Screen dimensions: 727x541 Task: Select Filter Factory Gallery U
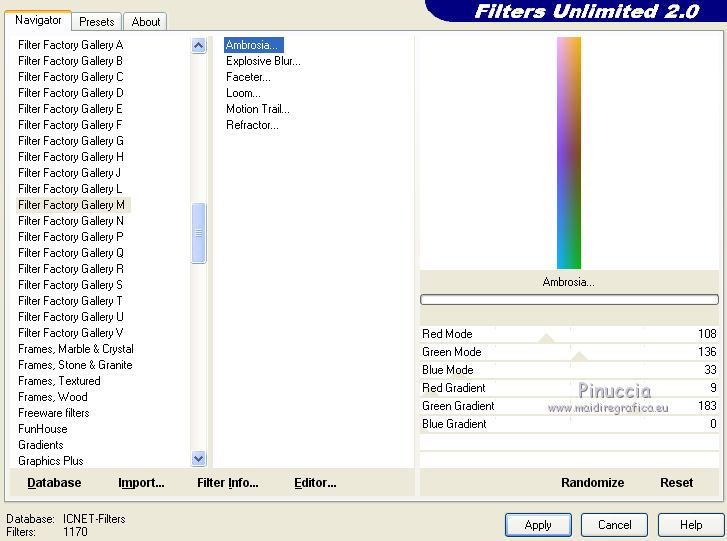point(70,317)
